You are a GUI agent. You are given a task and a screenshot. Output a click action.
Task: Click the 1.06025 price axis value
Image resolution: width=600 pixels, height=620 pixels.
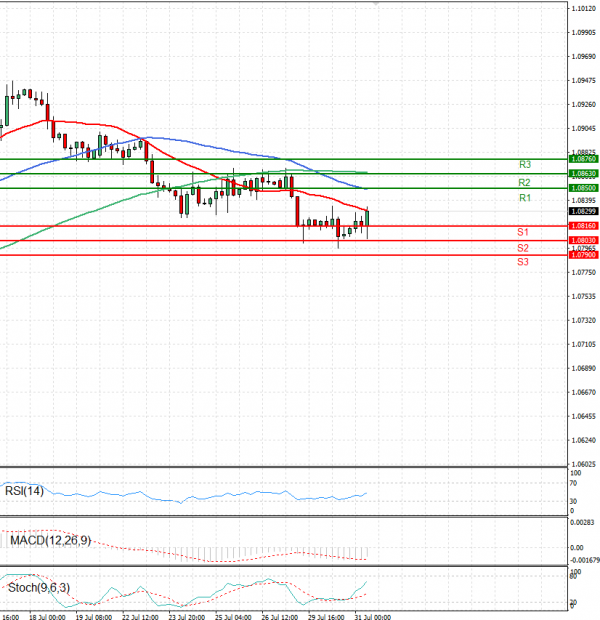point(584,464)
